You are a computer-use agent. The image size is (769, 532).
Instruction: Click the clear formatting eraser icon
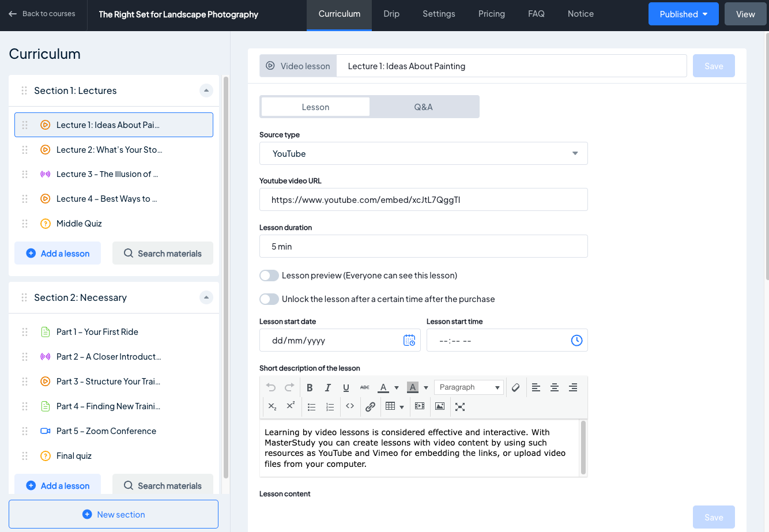[x=516, y=387]
